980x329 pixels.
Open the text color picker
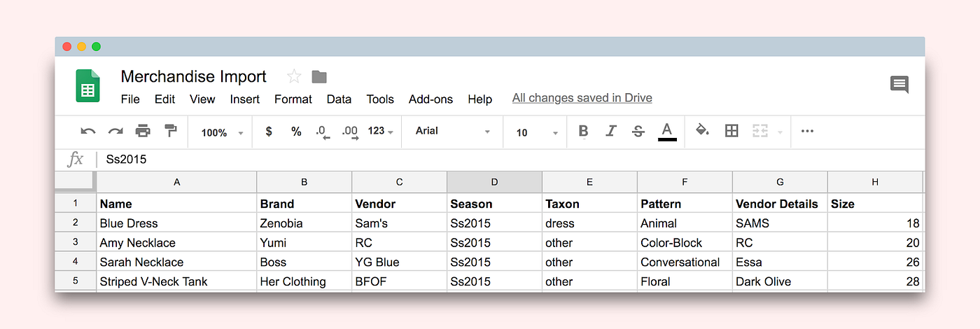pyautogui.click(x=667, y=131)
